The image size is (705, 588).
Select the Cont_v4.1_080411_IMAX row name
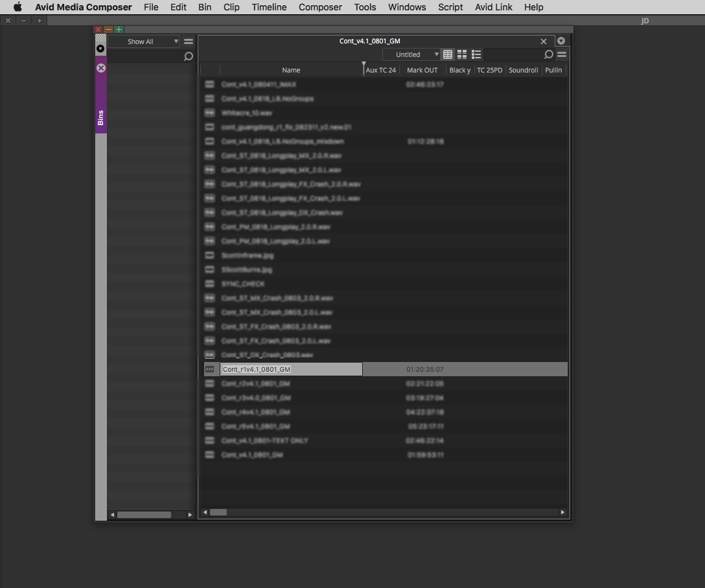coord(259,84)
